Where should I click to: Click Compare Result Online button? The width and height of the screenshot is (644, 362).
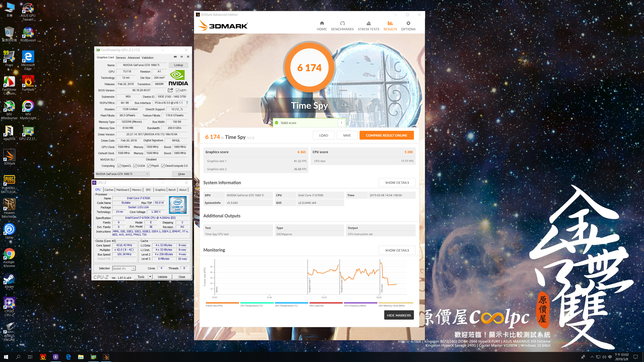pos(387,135)
